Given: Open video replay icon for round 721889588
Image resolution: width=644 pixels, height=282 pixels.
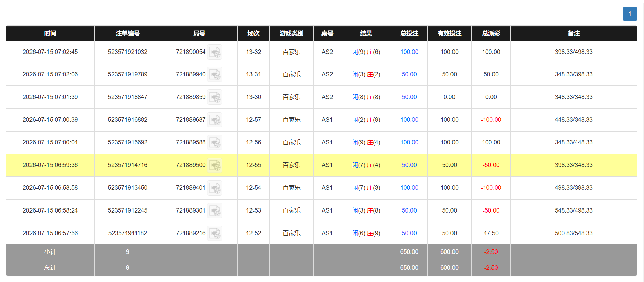Looking at the screenshot, I should [215, 142].
